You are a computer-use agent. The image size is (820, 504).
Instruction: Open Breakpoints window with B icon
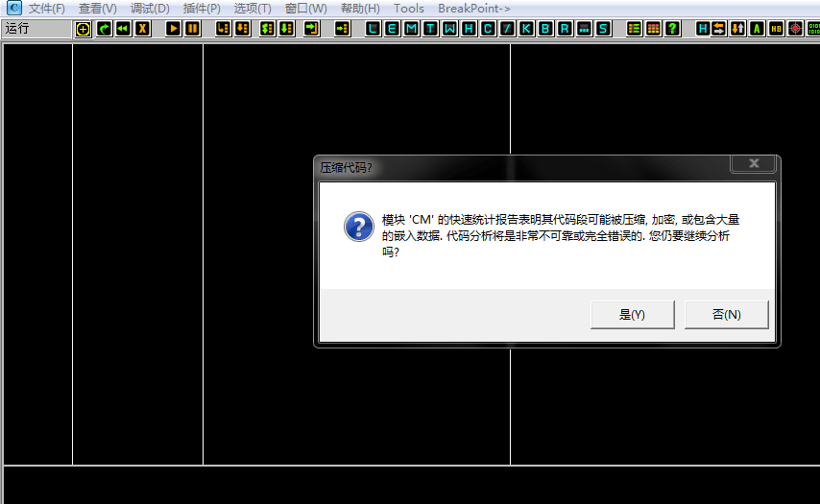[545, 29]
